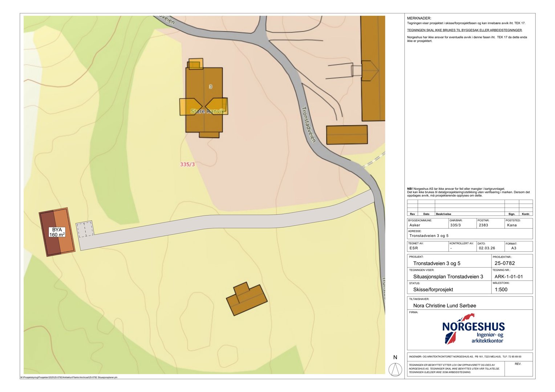Image resolution: width=555 pixels, height=392 pixels.
Task: Select the red-brown proposed building with BYA label
Action: pos(57,232)
